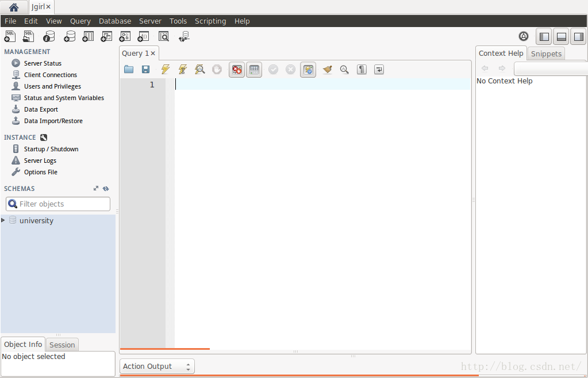Screen dimensions: 588x378
Task: Click the Beautify query broom icon
Action: click(x=327, y=70)
